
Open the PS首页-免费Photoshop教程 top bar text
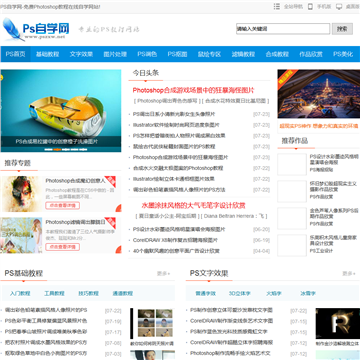[50, 7]
